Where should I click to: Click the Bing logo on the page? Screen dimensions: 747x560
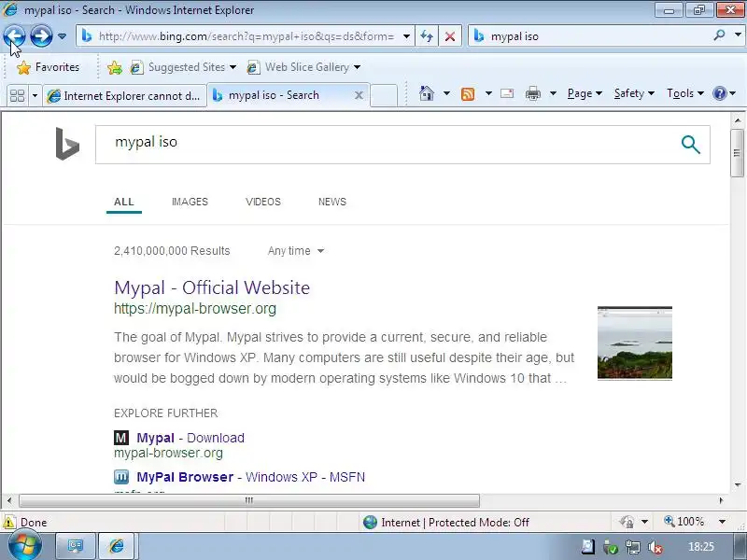pos(67,144)
